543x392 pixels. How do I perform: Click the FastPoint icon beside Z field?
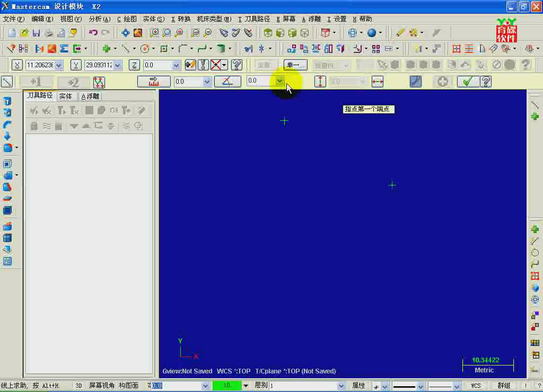point(190,65)
